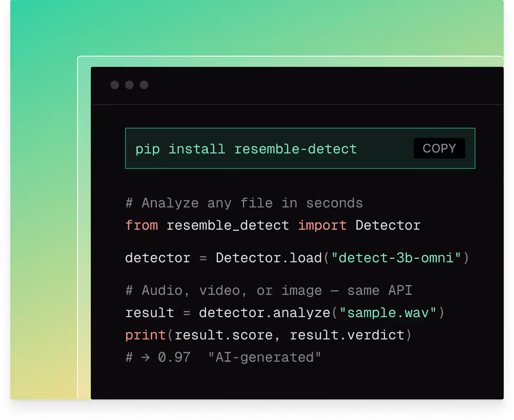Click the output comment '# → 0.97 "AI-generated"'
This screenshot has width=514, height=420.
click(223, 357)
